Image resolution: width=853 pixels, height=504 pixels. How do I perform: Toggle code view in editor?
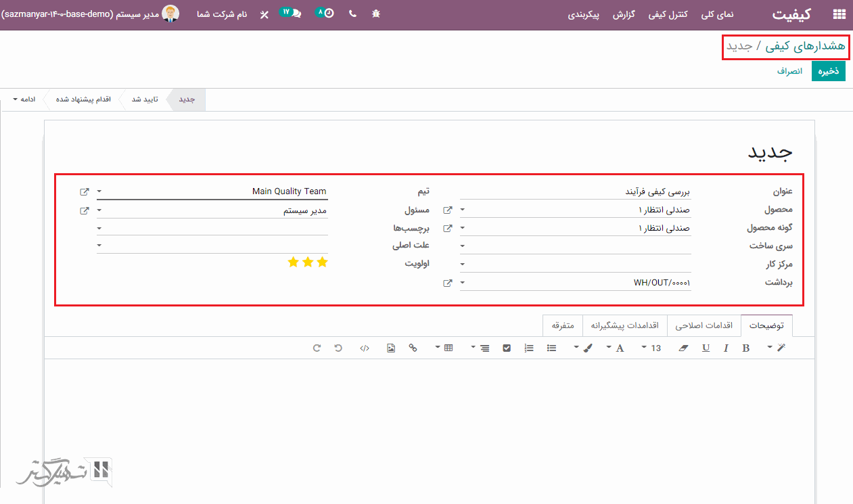(x=365, y=348)
